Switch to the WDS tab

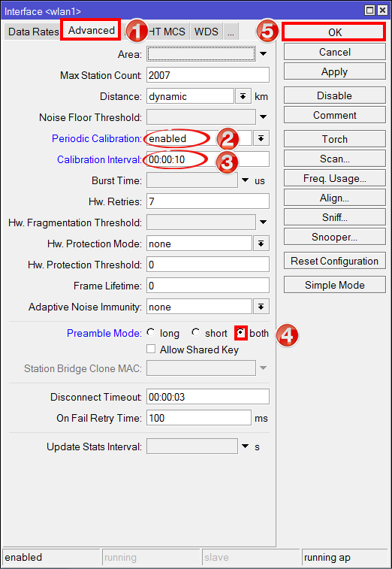pos(207,32)
